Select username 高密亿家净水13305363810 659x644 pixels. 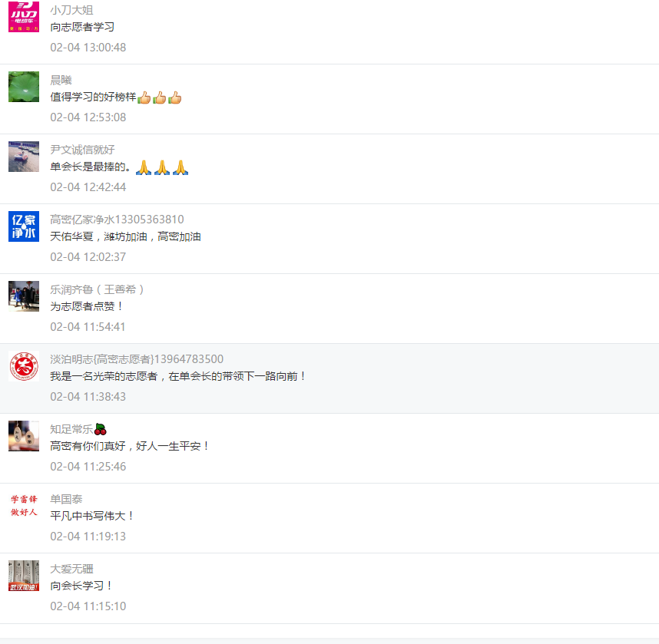(117, 220)
